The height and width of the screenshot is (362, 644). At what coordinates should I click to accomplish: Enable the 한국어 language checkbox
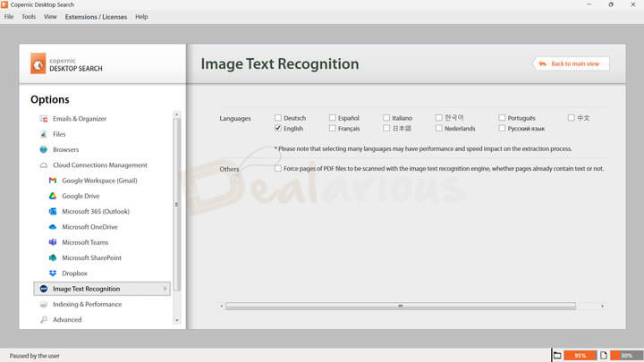tap(438, 118)
